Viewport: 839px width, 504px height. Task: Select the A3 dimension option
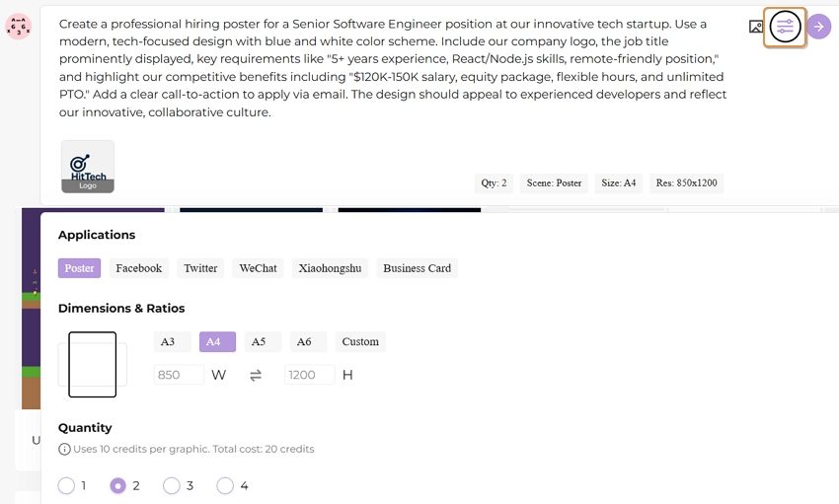click(168, 341)
